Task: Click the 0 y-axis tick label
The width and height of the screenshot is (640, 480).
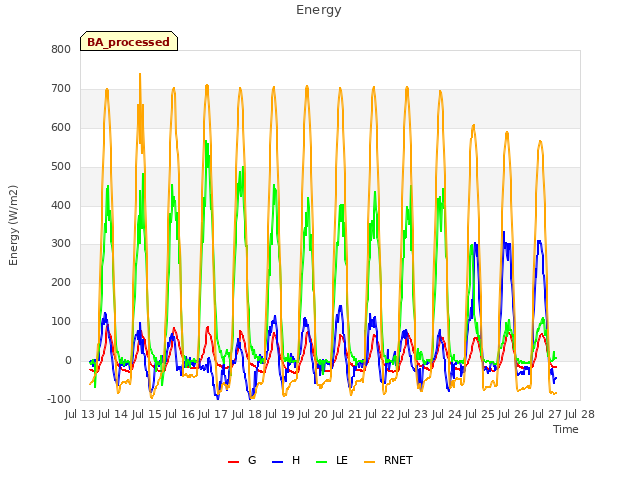Action: 68,360
